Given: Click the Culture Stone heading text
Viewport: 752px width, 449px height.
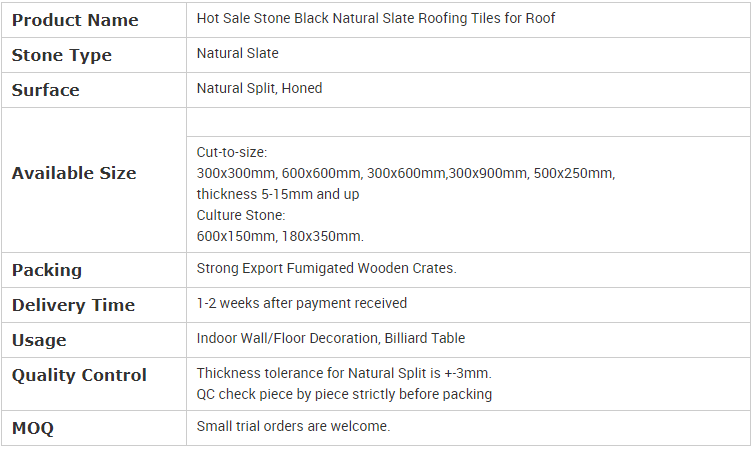Looking at the screenshot, I should point(241,215).
